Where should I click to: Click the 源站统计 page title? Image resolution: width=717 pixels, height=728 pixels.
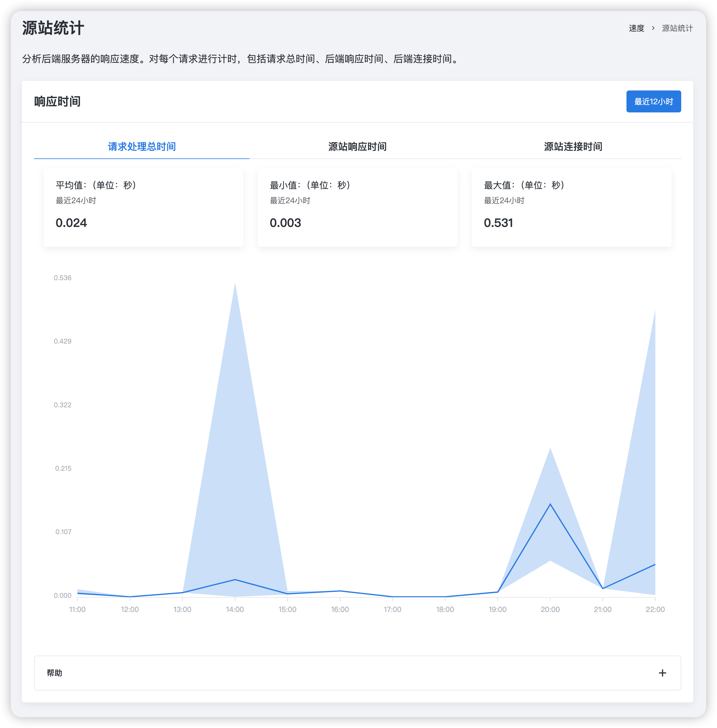click(53, 28)
